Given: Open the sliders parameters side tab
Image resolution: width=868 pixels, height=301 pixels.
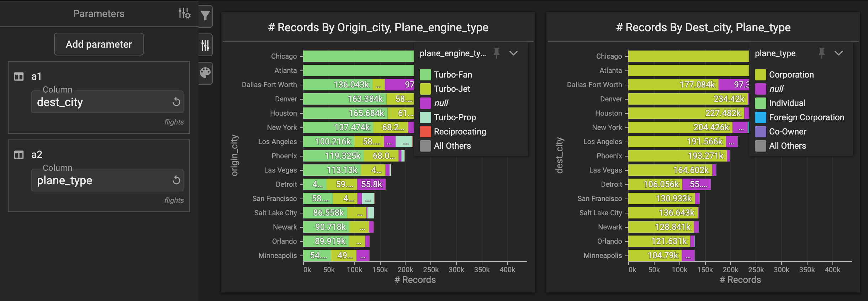Looking at the screenshot, I should (205, 45).
